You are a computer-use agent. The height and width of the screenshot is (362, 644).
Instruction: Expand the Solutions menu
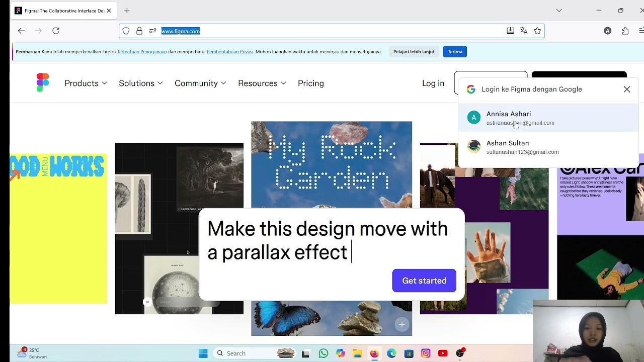(x=141, y=83)
